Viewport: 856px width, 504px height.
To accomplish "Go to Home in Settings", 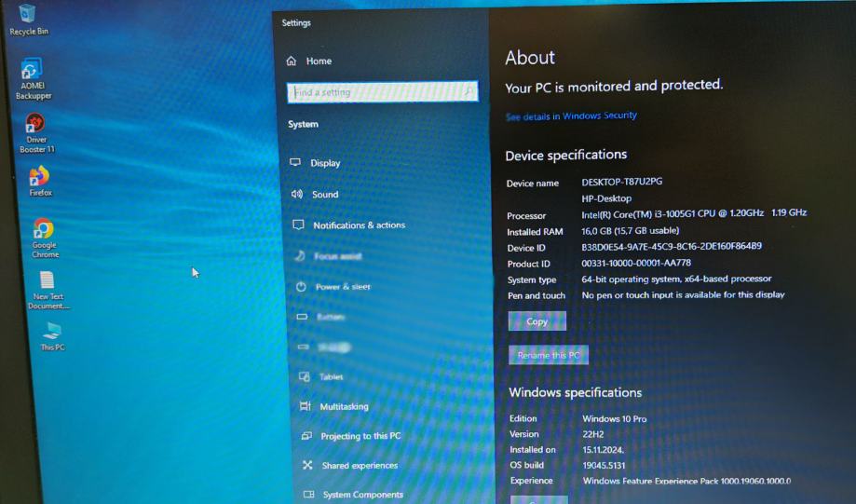I will click(x=319, y=61).
